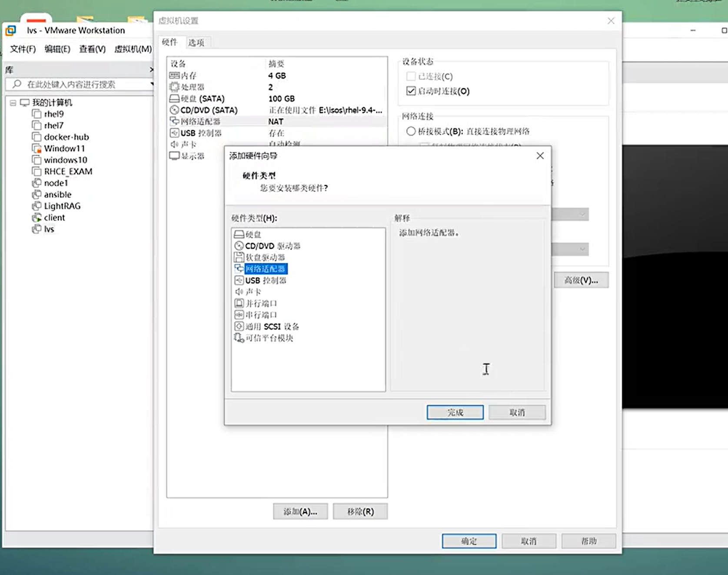
Task: Select the 网络适配器 icon in hardware wizard
Action: click(239, 269)
